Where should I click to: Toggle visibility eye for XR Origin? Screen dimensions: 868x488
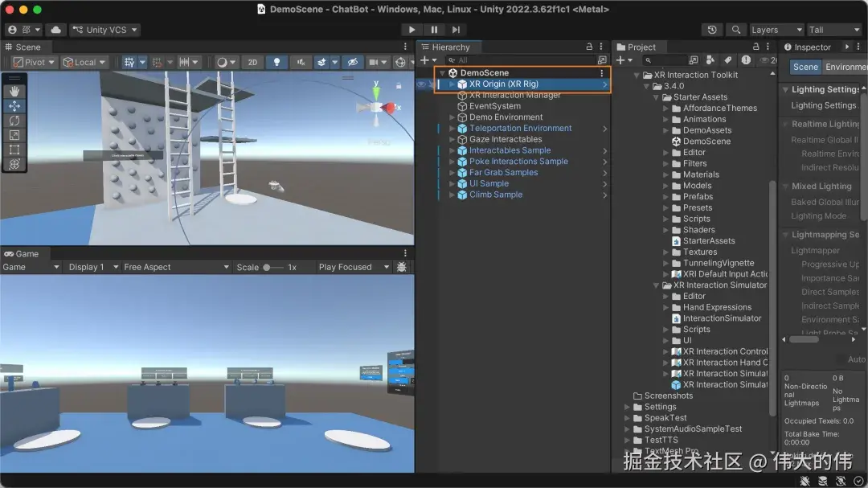[x=421, y=84]
